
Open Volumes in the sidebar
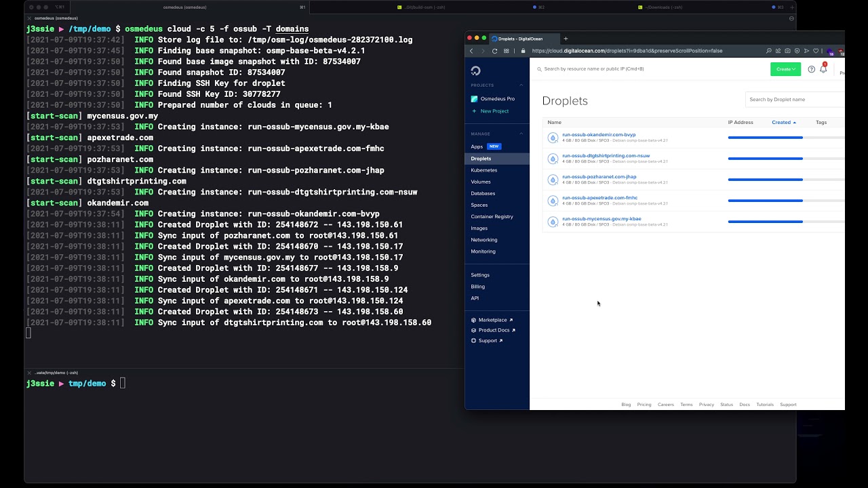[x=481, y=182]
